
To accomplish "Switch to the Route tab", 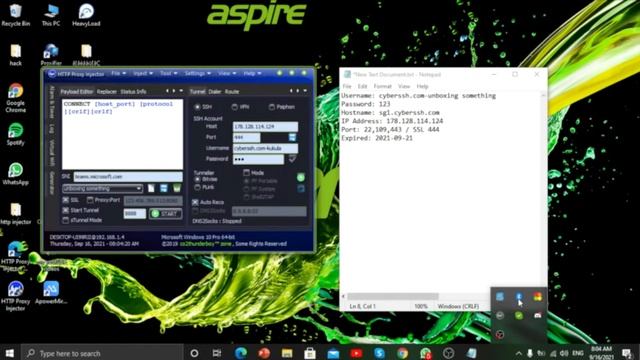I will coord(232,91).
